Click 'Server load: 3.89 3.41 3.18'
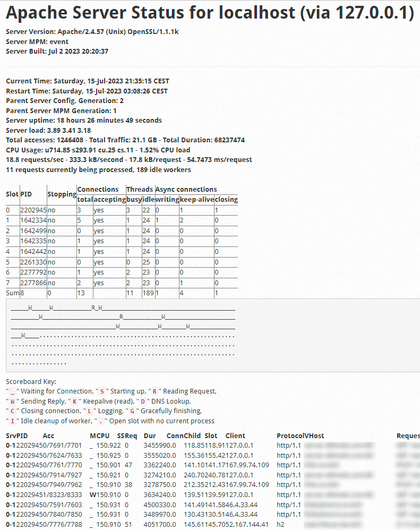Image resolution: width=420 pixels, height=530 pixels. [x=48, y=130]
